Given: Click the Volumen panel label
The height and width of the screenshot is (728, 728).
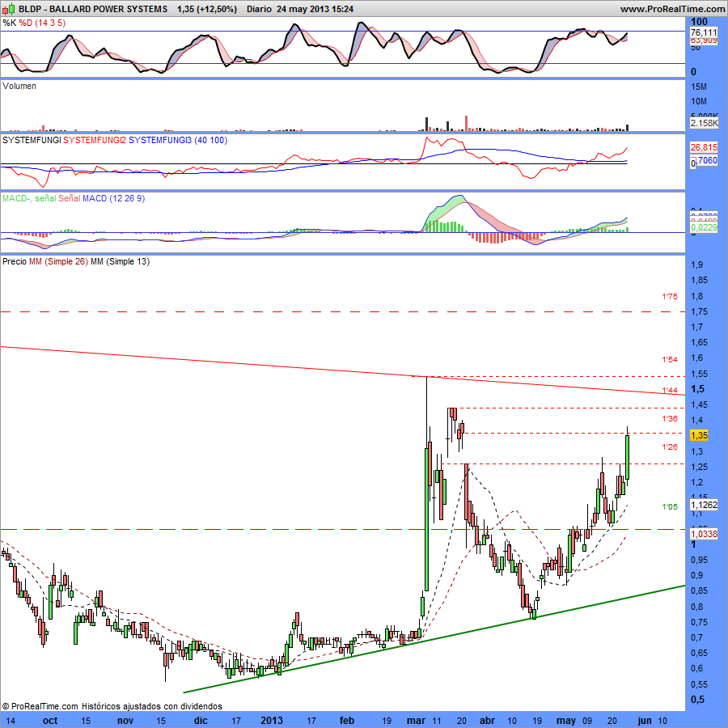Looking at the screenshot, I should [19, 86].
